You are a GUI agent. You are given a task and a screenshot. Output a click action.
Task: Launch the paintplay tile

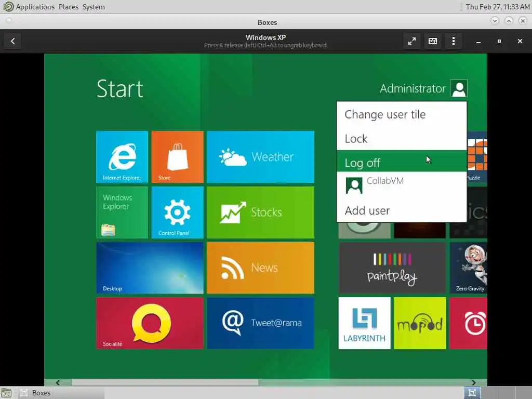(x=392, y=268)
